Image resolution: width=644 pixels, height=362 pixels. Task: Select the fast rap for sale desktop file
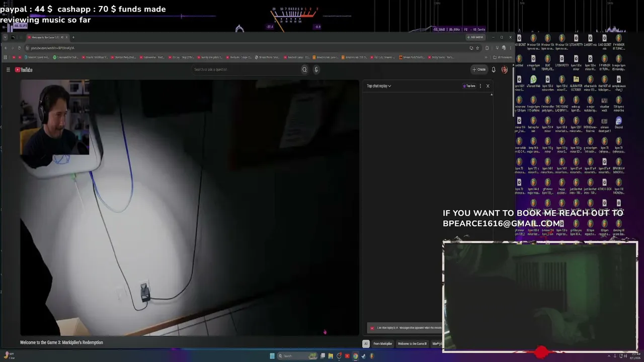tap(533, 125)
